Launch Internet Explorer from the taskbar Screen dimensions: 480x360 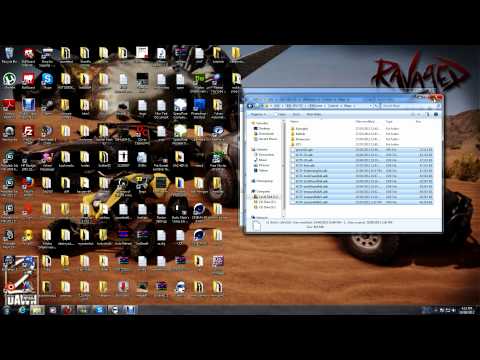click(22, 310)
